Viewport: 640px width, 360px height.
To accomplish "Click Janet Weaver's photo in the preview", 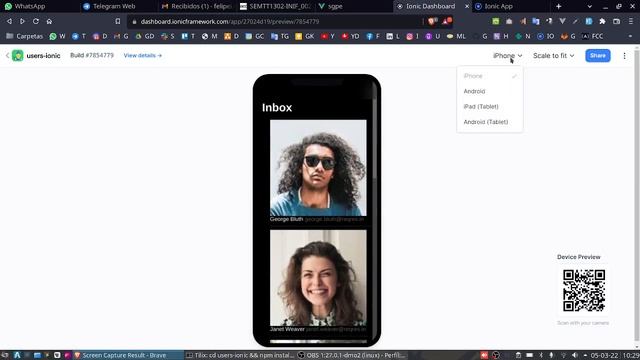I will (x=318, y=278).
